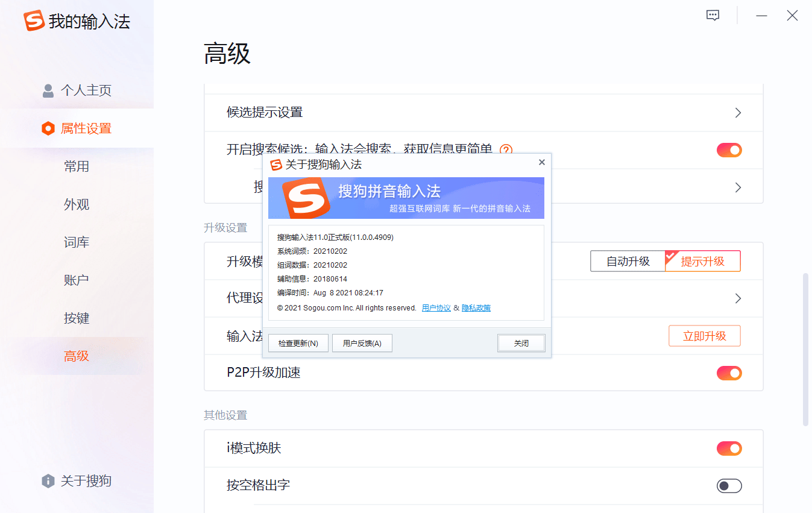The height and width of the screenshot is (513, 812).
Task: Click the 关于搜狗 info icon
Action: click(x=48, y=480)
